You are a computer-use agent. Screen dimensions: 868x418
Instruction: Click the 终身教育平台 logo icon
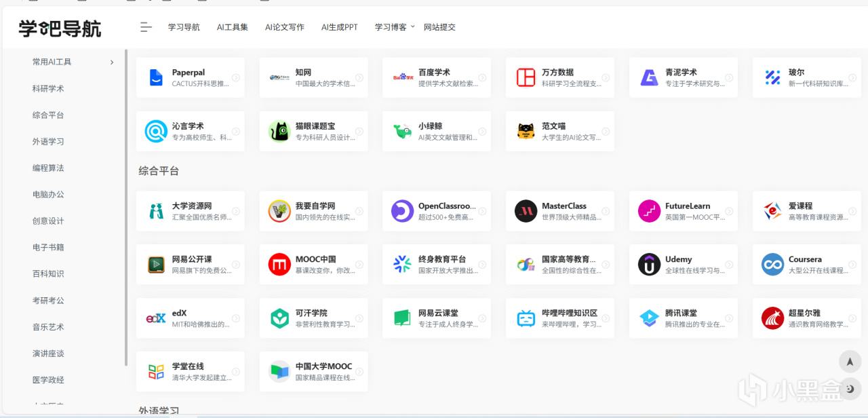(403, 265)
